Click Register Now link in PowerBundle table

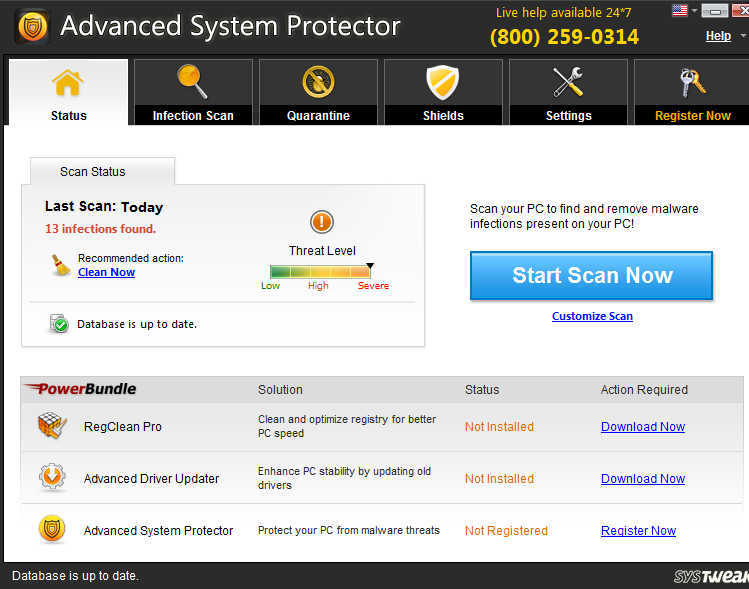638,531
